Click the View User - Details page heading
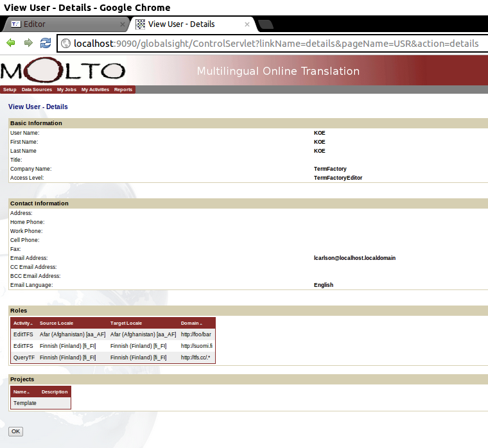This screenshot has height=448, width=488. tap(38, 107)
